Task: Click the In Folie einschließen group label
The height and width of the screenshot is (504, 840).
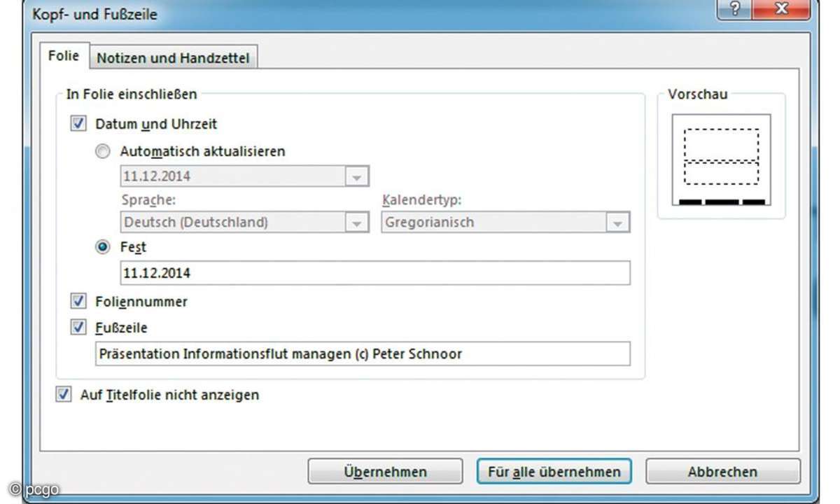Action: tap(132, 93)
